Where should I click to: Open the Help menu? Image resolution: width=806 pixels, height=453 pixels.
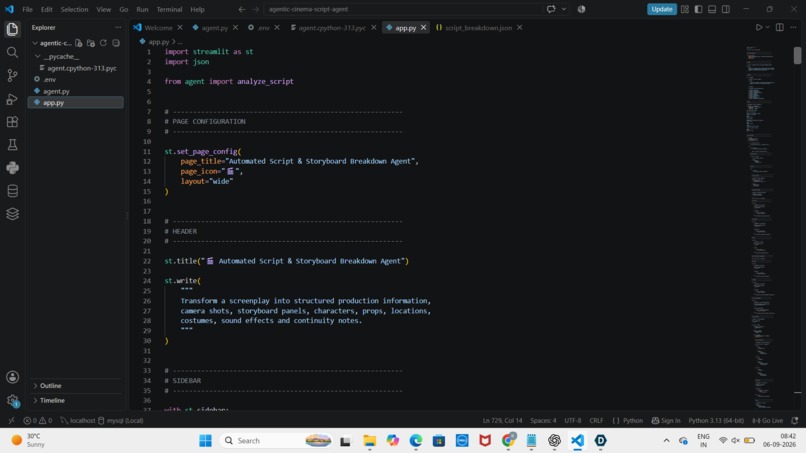(x=197, y=9)
